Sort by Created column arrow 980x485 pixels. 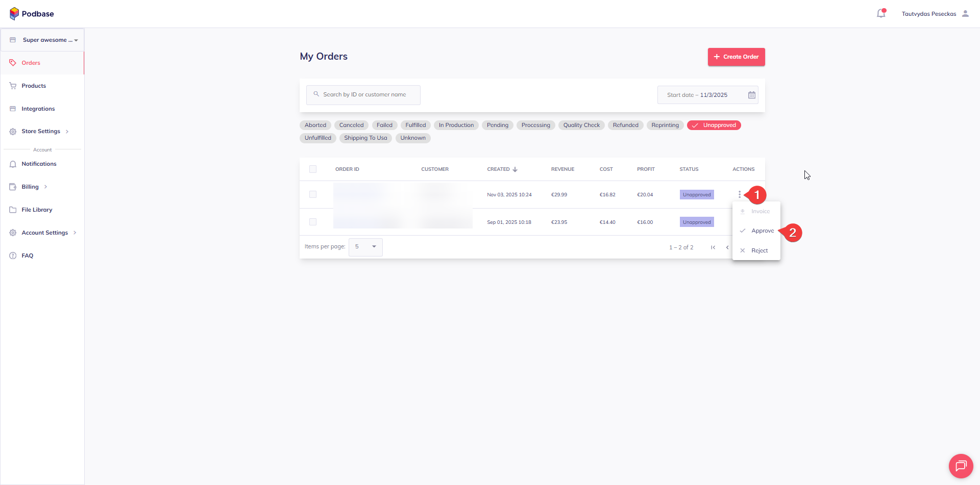(515, 169)
